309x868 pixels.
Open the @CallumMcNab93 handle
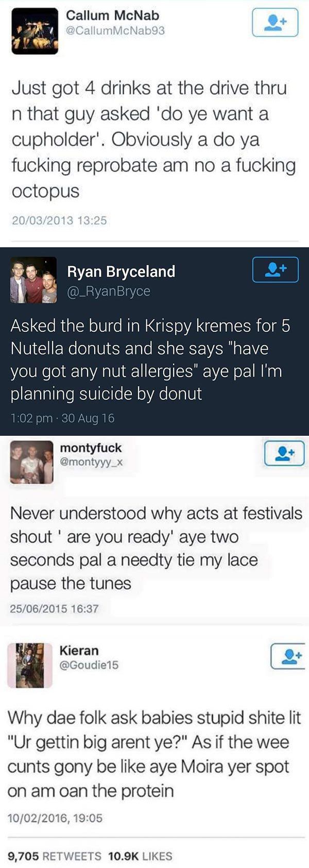pos(115,31)
